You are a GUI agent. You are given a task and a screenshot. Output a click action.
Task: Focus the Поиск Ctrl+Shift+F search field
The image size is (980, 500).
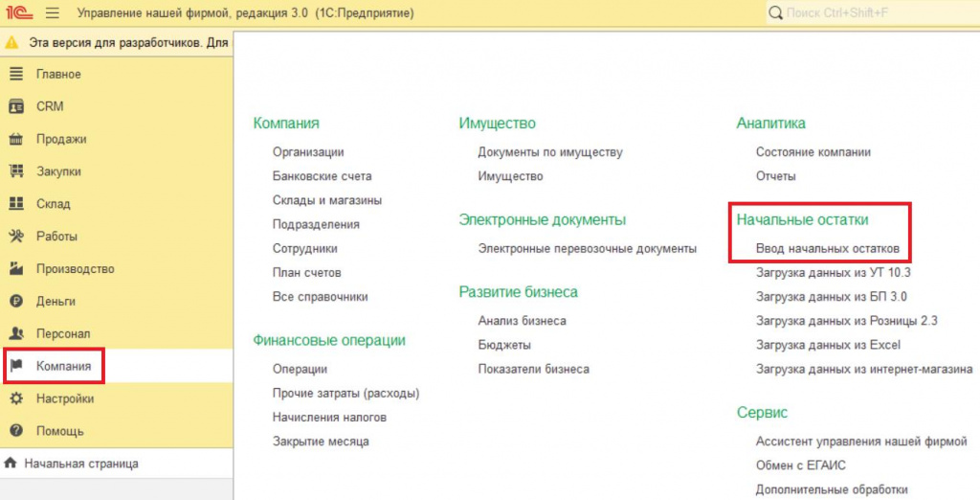tap(875, 12)
